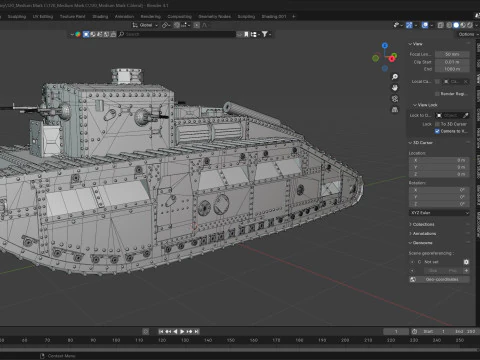The height and width of the screenshot is (360, 480).
Task: Jump to the timeline end frame
Action: (197, 331)
